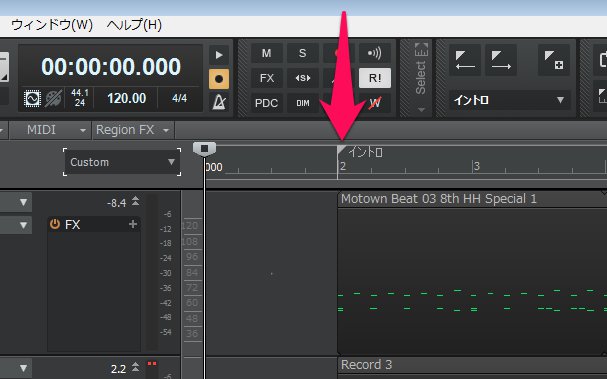Viewport: 607px width, 379px height.
Task: Click the stepper arrows beside -8.4
Action: pyautogui.click(x=135, y=201)
